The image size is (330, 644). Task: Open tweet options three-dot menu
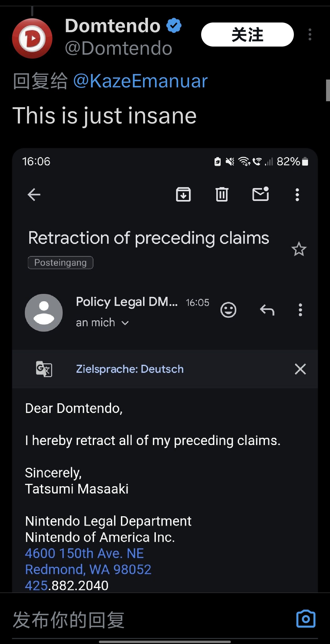(x=310, y=35)
